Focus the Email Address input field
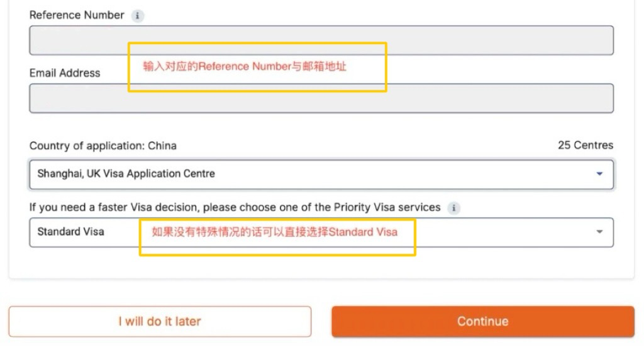Image resolution: width=644 pixels, height=364 pixels. click(x=321, y=98)
